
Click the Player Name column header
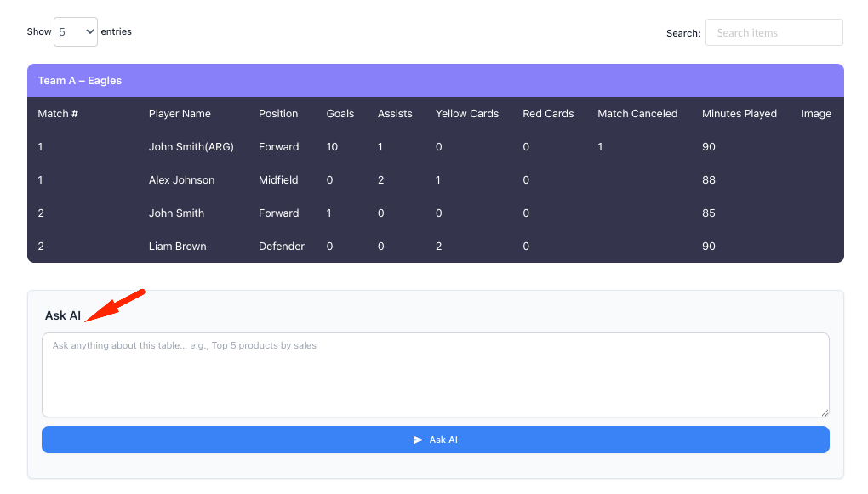click(x=180, y=114)
